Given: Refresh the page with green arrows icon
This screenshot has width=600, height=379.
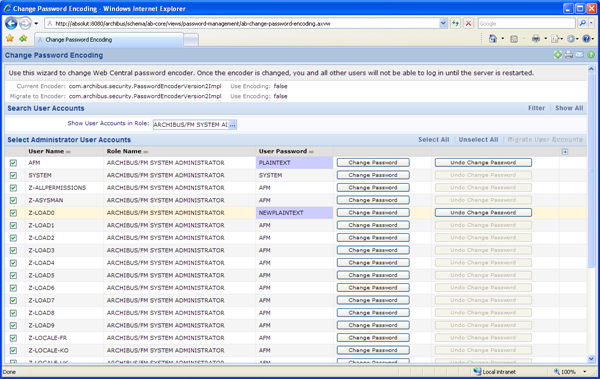Looking at the screenshot, I should pyautogui.click(x=455, y=23).
